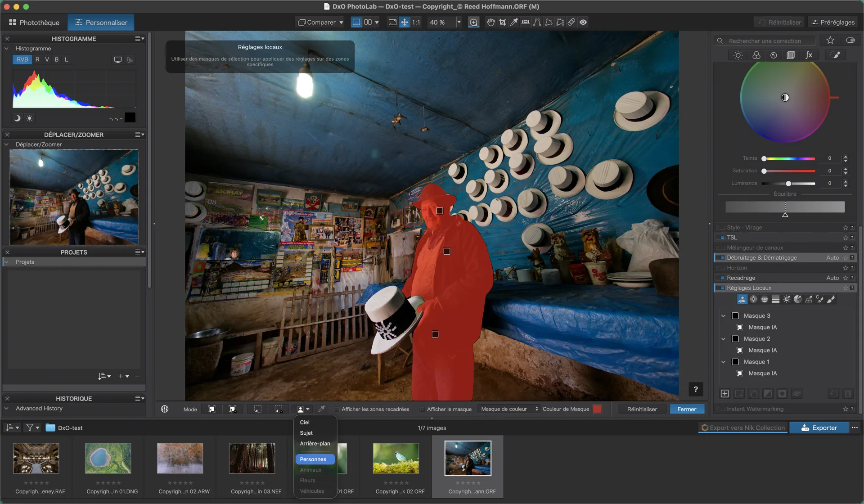
Task: Click the Fermer button
Action: pos(687,409)
